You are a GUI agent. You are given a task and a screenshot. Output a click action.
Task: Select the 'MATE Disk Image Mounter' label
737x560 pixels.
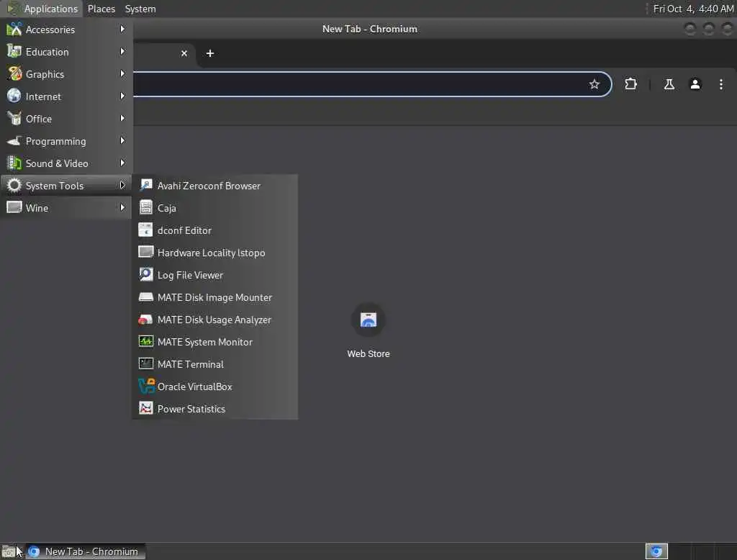(x=214, y=297)
